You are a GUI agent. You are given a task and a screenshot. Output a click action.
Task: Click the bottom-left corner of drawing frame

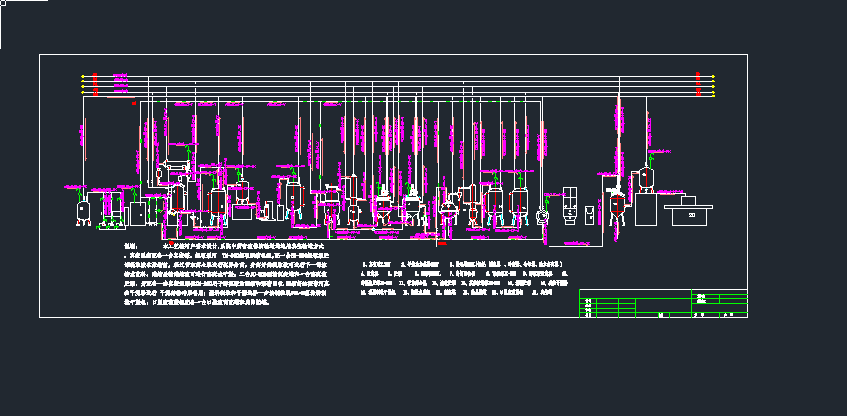(40, 318)
